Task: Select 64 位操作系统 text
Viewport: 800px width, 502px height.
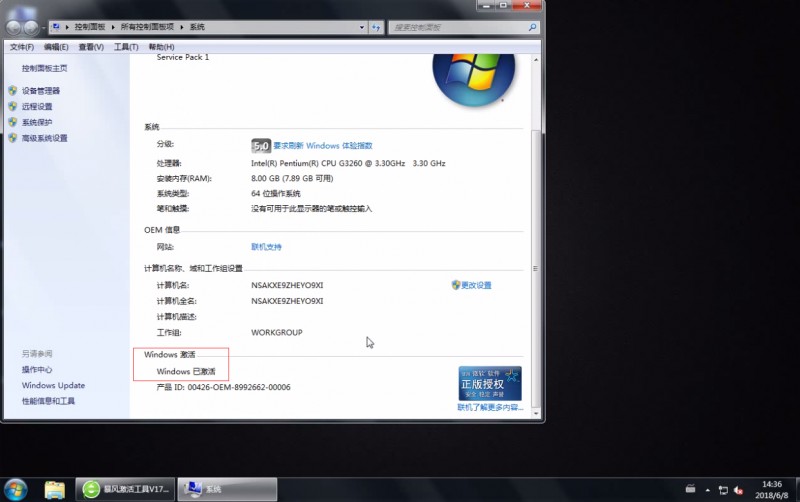Action: pos(276,193)
